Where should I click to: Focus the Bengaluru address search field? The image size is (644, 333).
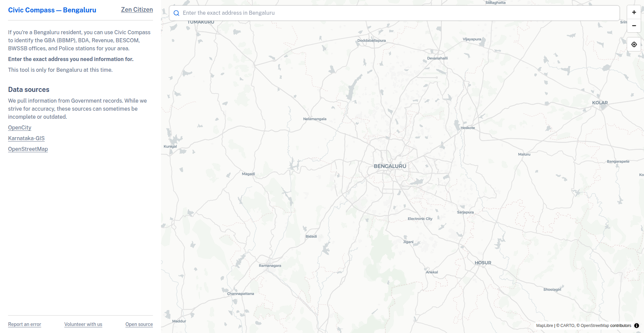click(x=394, y=13)
